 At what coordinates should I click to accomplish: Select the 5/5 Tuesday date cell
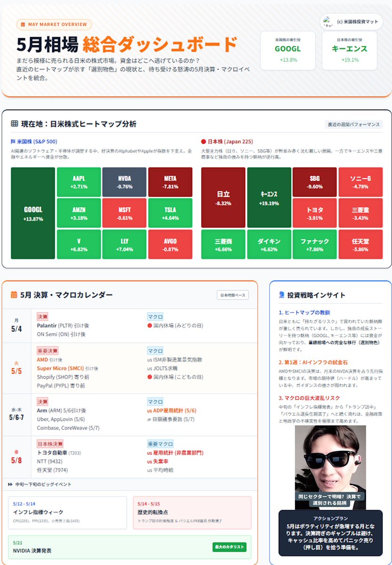pos(16,368)
